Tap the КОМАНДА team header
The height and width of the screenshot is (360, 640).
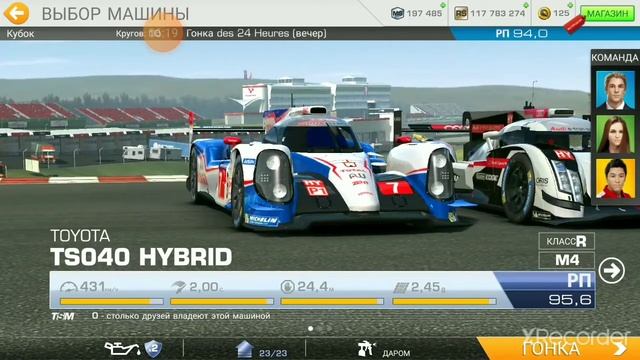(615, 58)
